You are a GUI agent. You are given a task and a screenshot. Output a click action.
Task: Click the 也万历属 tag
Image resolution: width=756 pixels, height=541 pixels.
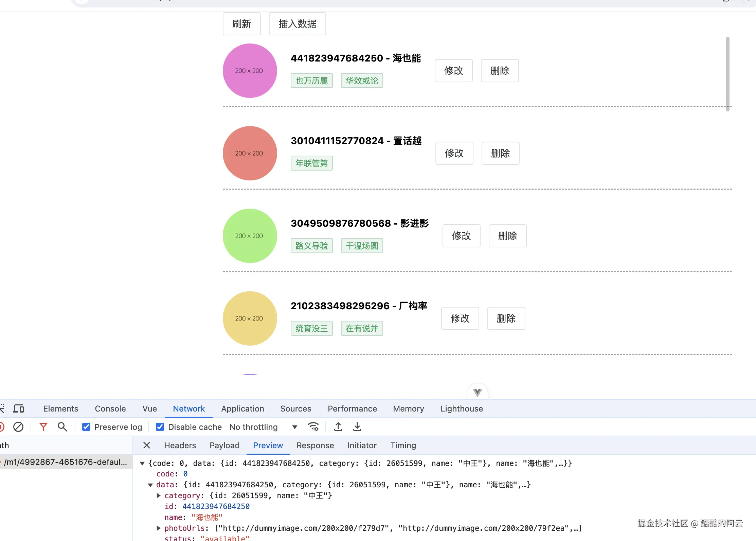312,81
